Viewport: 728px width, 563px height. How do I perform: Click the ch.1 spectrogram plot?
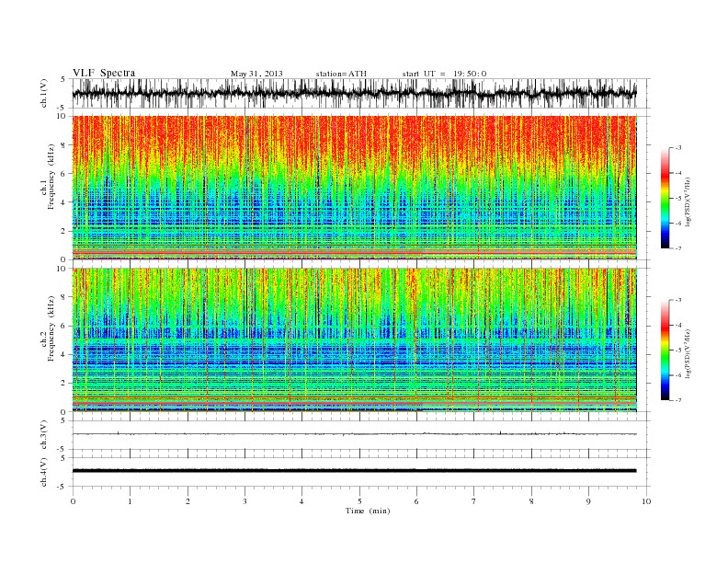(x=355, y=188)
